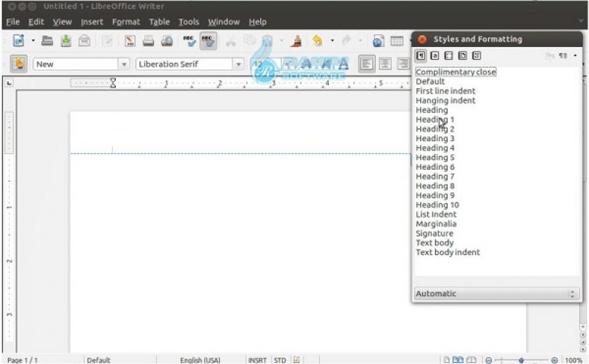This screenshot has width=589, height=364.
Task: Open the Apply Style dropdown arrow
Action: pyautogui.click(x=124, y=64)
